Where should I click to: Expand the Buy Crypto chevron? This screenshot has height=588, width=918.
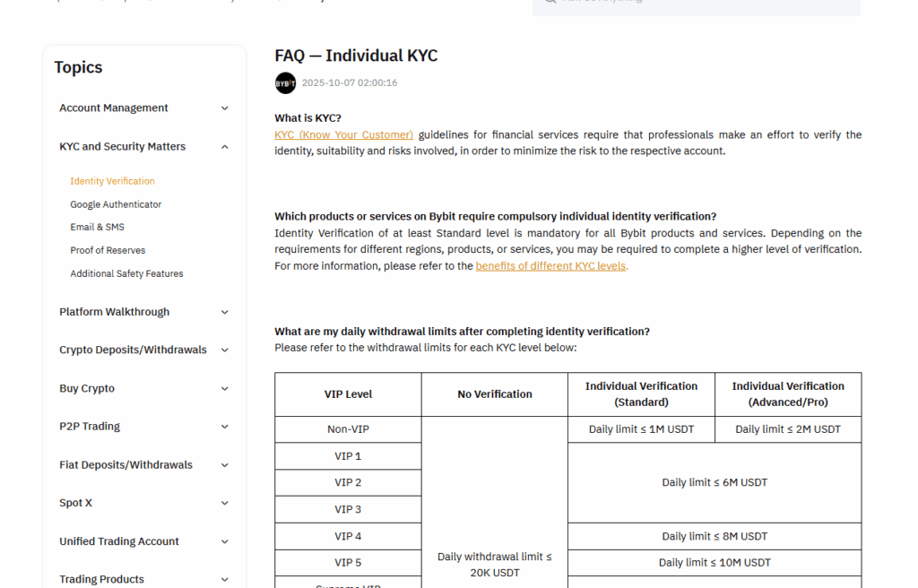pyautogui.click(x=225, y=389)
